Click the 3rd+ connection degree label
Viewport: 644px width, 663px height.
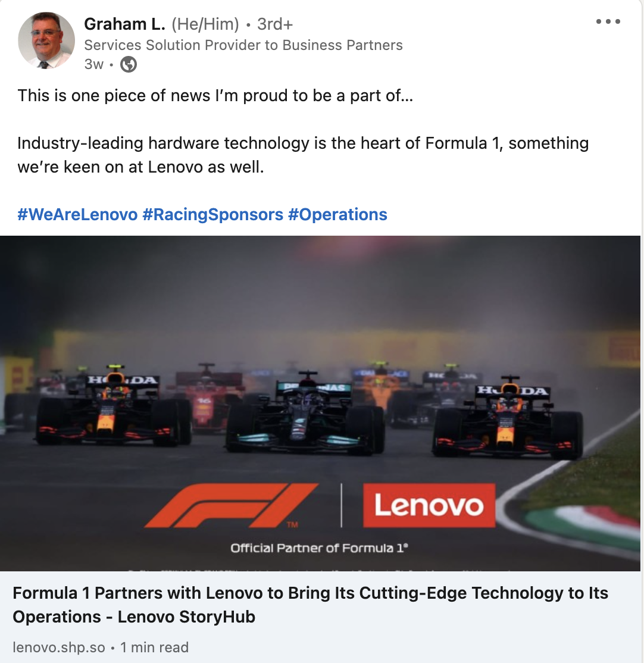click(x=275, y=24)
